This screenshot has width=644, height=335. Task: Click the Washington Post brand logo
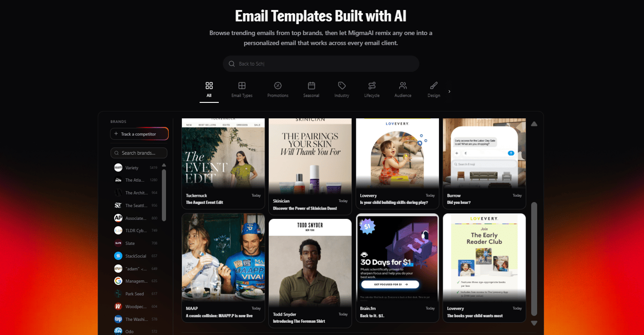[x=118, y=319]
